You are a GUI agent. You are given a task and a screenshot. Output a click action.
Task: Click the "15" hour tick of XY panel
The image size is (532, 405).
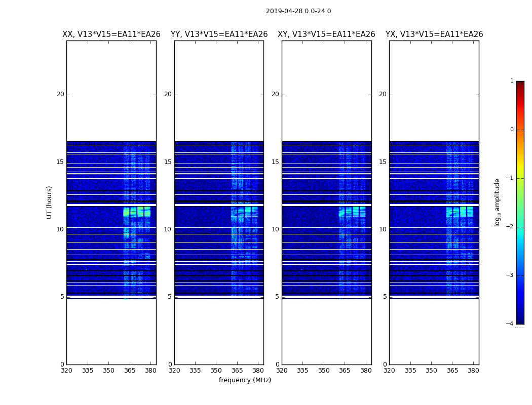click(275, 162)
